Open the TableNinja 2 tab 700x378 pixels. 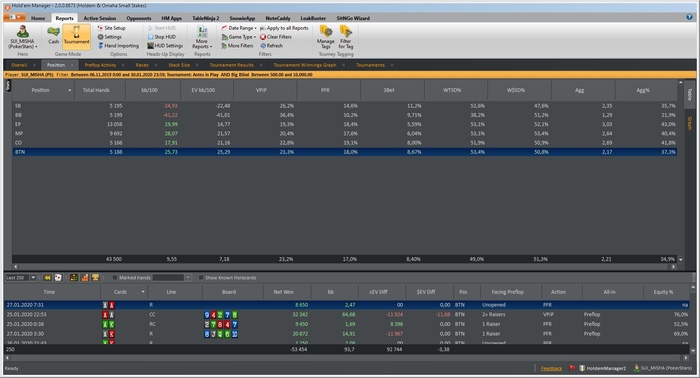205,18
